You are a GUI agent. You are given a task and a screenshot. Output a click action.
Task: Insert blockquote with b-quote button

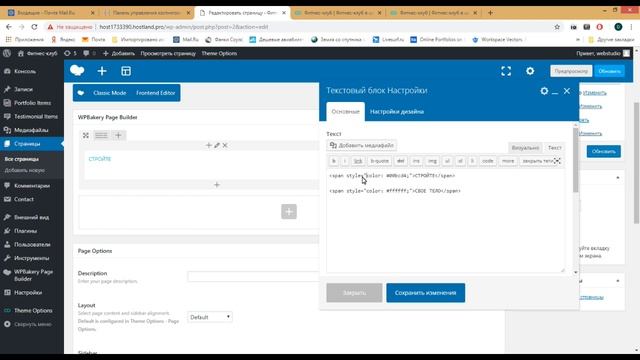pyautogui.click(x=380, y=161)
